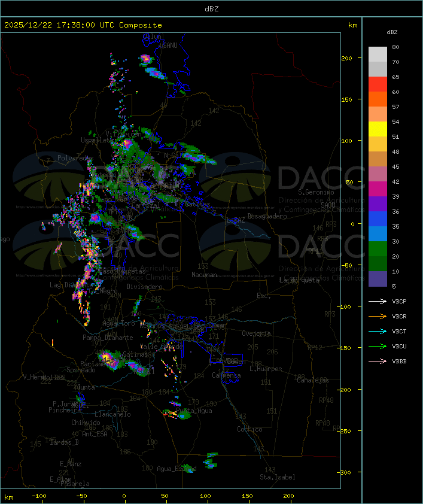Click the E_Manz place label
Screen dimensions: 423x504
(71, 464)
